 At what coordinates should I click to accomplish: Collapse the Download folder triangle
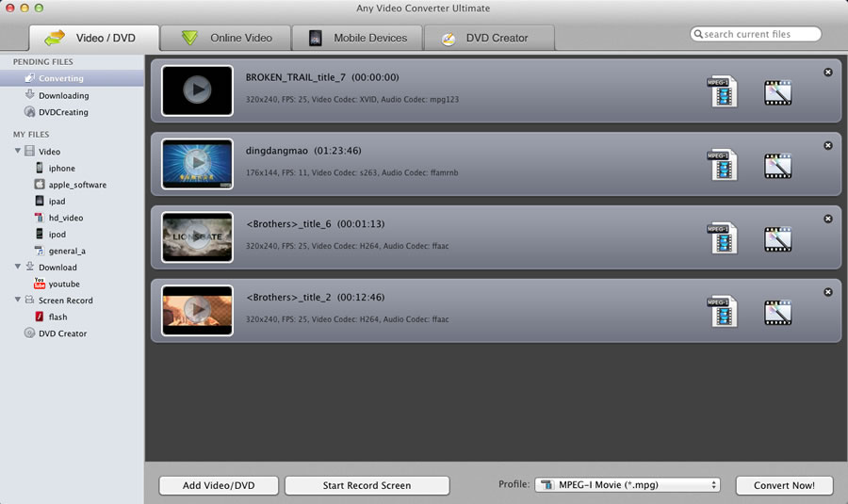[18, 267]
